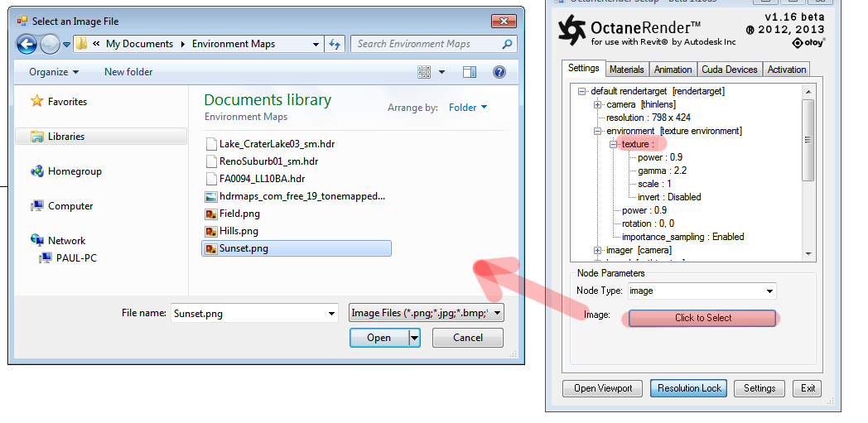Click the tree scroll down arrow

(808, 254)
